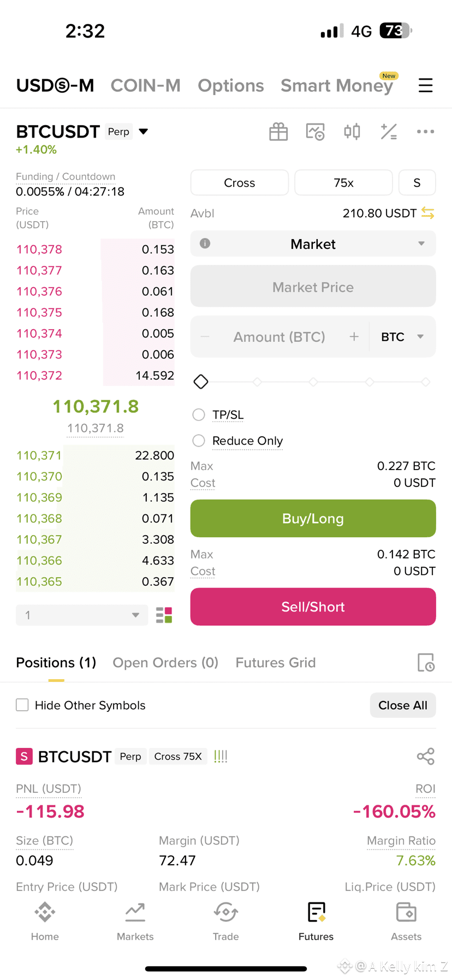Click the amount slider diamond handle
452x980 pixels.
[x=201, y=382]
